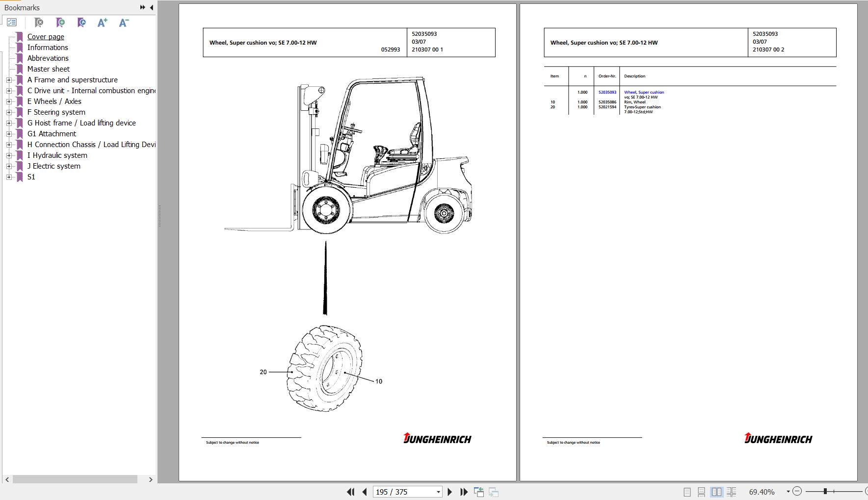Expand J Electric system bookmark
Viewport: 868px width, 500px height.
(x=9, y=166)
